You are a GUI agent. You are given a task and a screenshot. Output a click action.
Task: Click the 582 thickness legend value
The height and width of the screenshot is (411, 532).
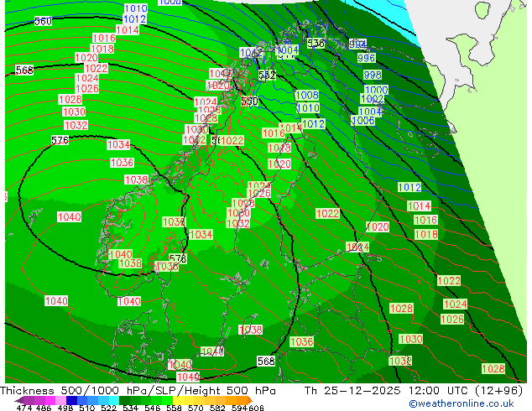tap(217, 408)
